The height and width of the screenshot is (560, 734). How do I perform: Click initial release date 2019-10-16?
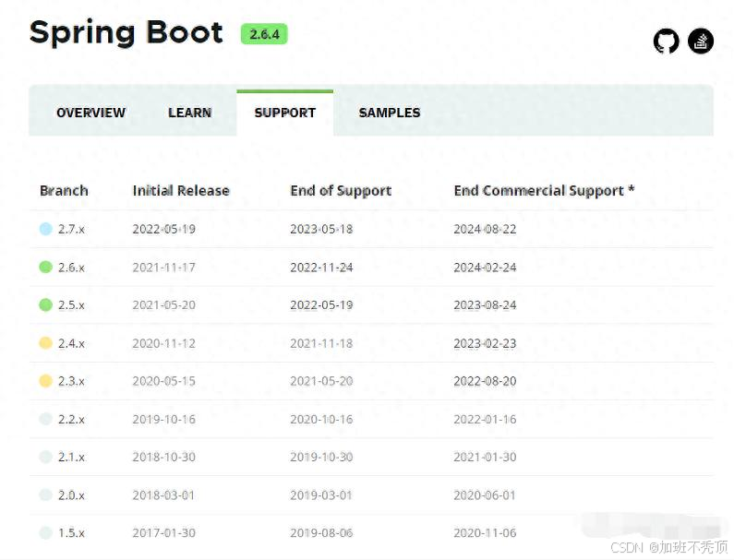(163, 419)
